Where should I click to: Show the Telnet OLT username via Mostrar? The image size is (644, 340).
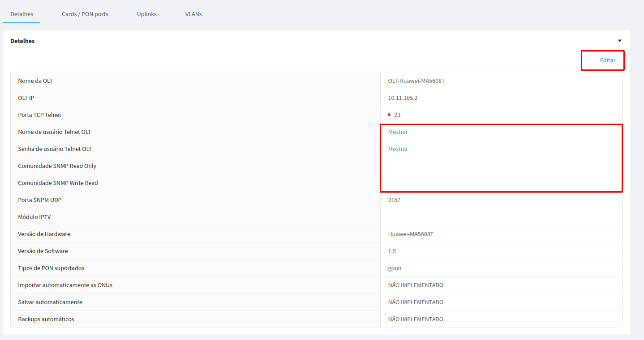(398, 132)
